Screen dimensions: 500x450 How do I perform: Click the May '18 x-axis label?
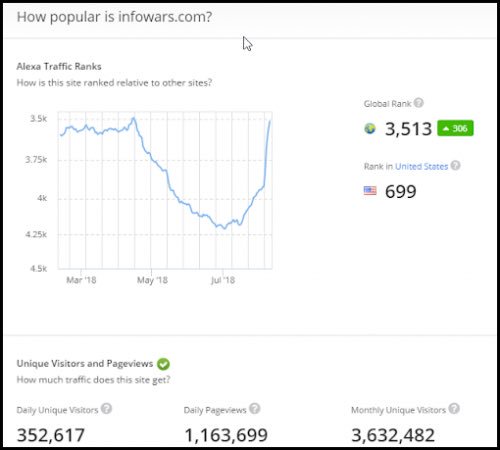coord(152,280)
